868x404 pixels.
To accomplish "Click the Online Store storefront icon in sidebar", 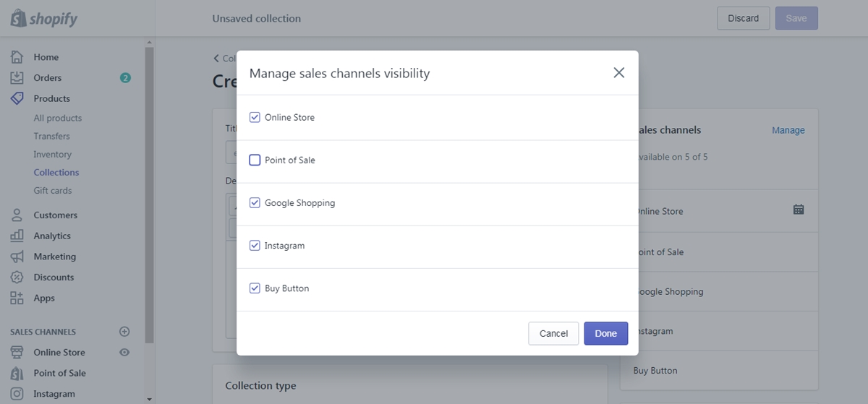I will point(17,352).
